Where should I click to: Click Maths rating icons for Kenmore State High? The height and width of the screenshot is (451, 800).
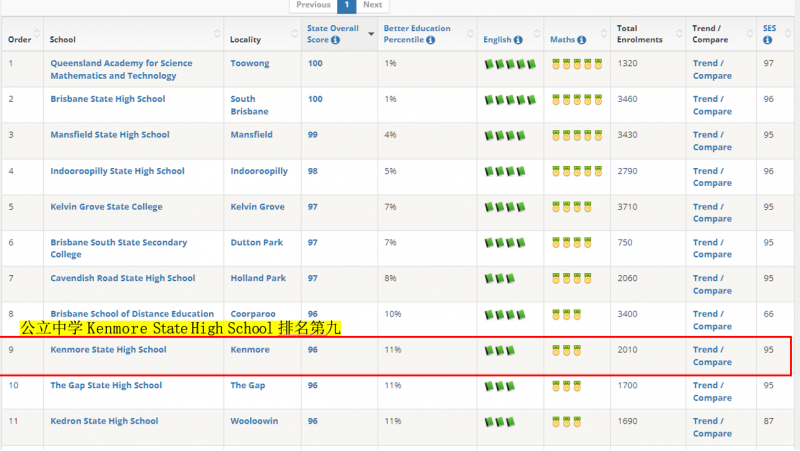tap(566, 350)
